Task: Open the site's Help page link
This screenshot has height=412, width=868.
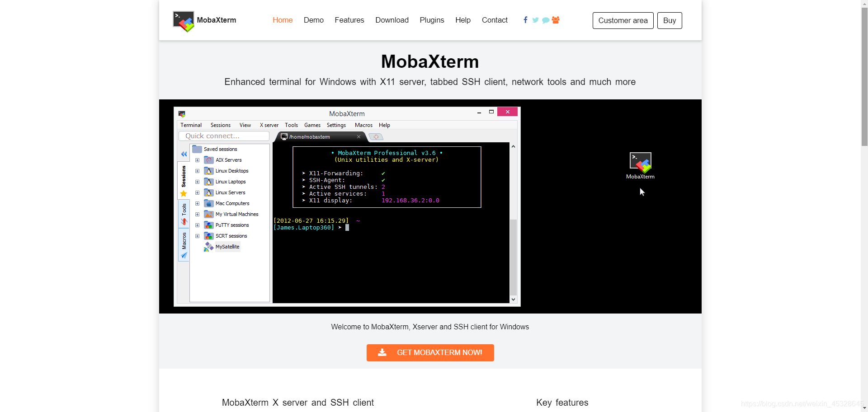Action: pos(463,20)
